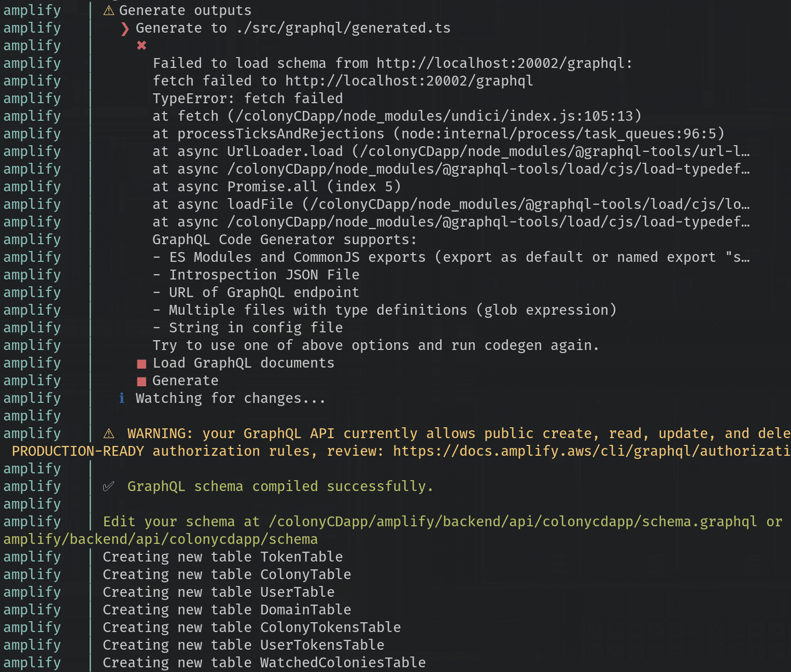
Task: Click 'Generate outputs' heading text
Action: 186,10
